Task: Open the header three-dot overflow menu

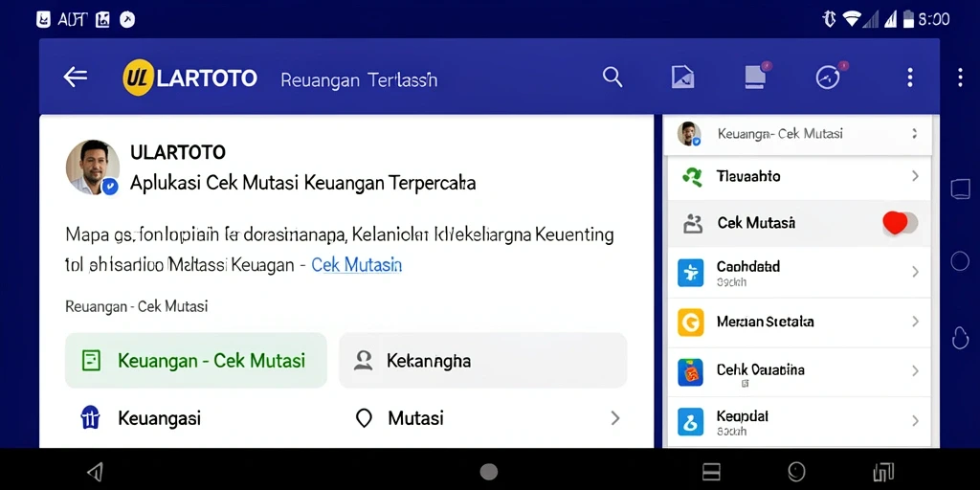Action: point(910,77)
